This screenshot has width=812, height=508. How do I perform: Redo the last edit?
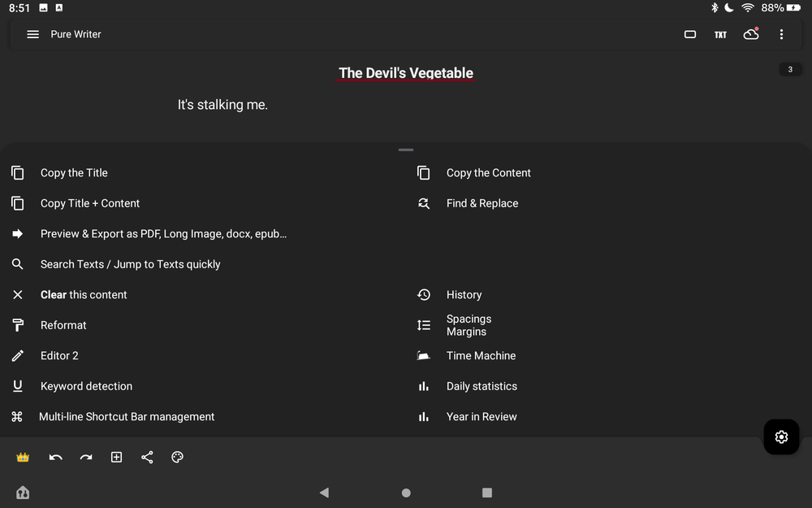[86, 457]
